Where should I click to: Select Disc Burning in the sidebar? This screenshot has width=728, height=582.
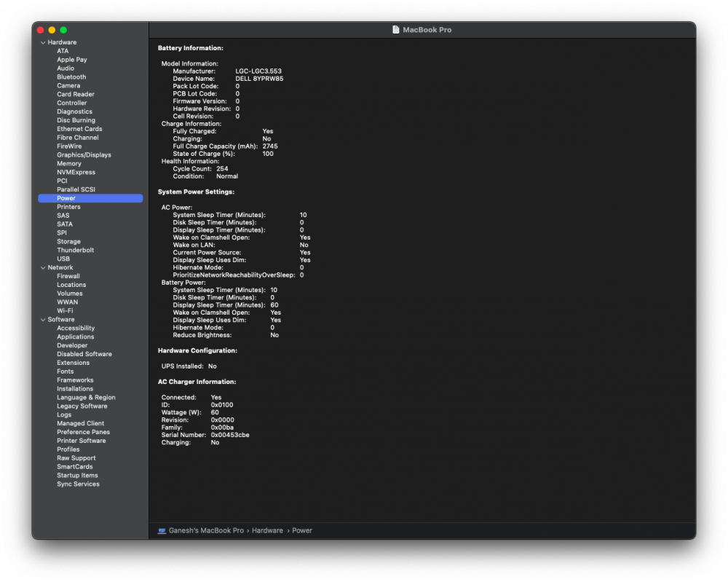point(76,120)
